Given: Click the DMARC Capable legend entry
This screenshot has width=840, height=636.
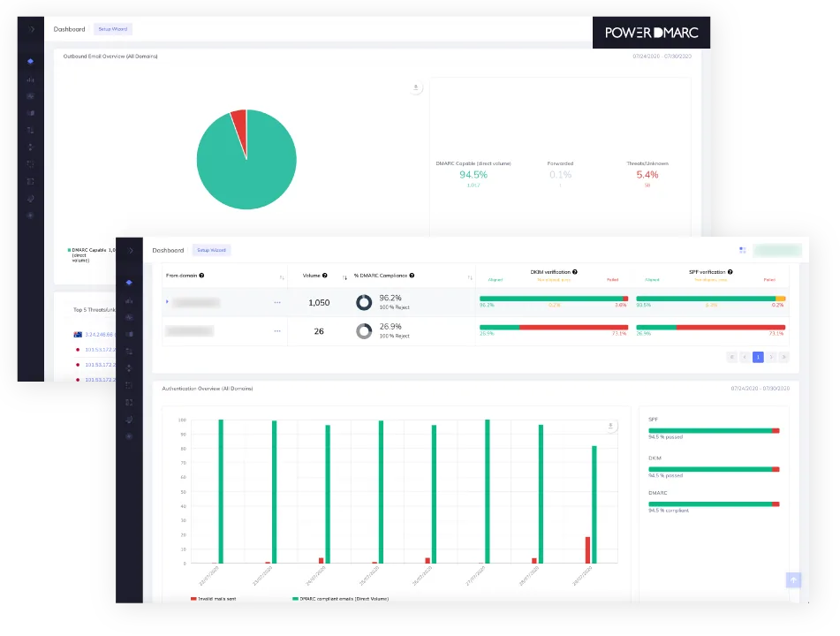Looking at the screenshot, I should [x=91, y=254].
